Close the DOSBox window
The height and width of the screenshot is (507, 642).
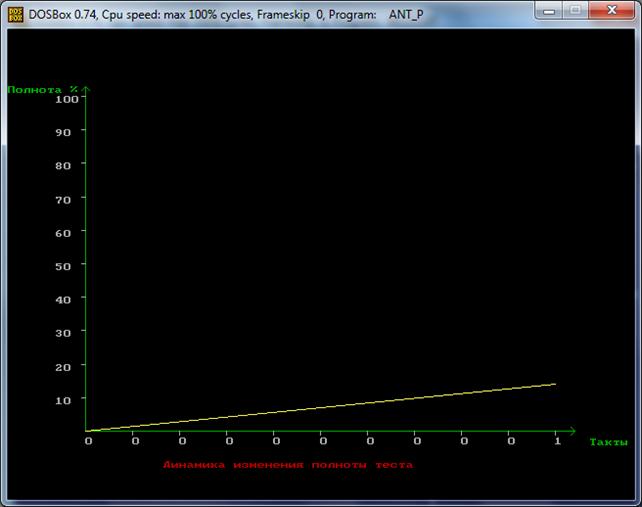611,10
